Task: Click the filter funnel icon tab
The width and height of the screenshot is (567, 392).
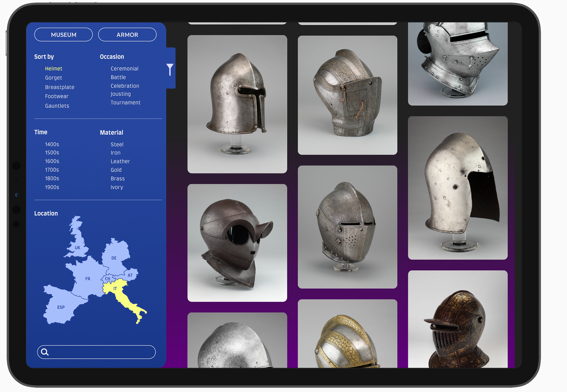Action: [x=170, y=70]
